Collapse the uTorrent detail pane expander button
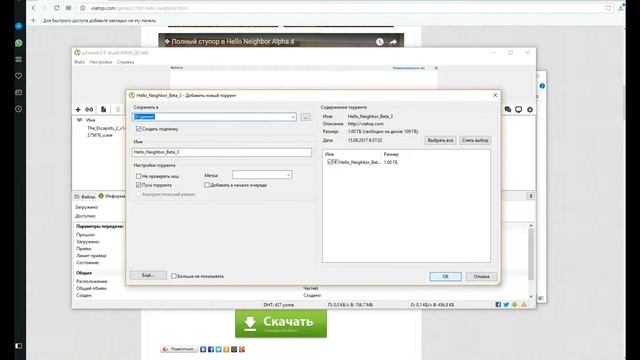The width and height of the screenshot is (640, 360). [x=531, y=196]
